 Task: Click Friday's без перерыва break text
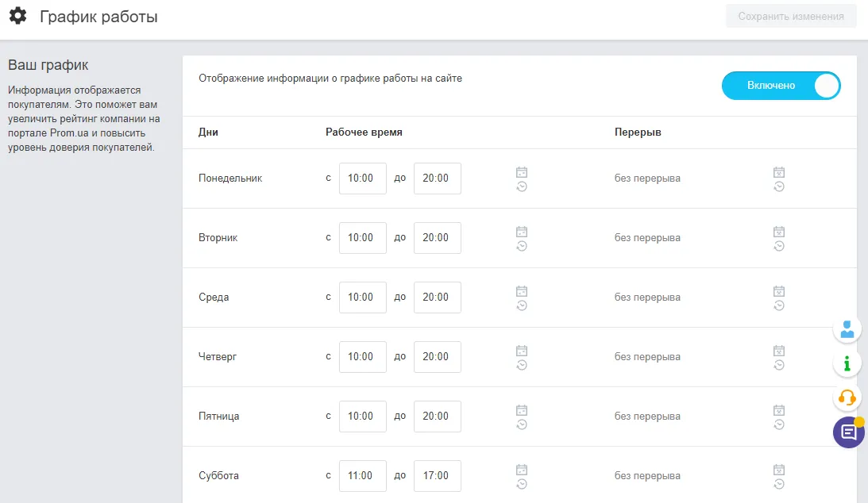(647, 417)
